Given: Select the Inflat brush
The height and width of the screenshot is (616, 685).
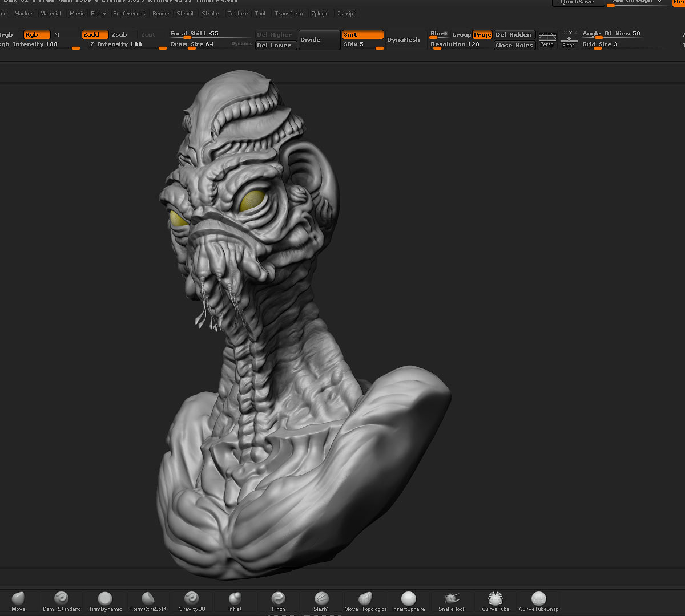Looking at the screenshot, I should coord(235,601).
